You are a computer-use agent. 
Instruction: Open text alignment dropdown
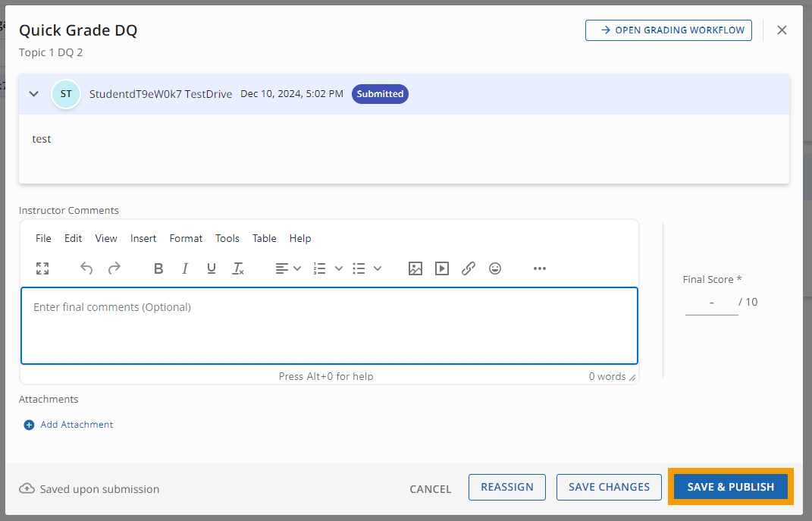point(288,268)
